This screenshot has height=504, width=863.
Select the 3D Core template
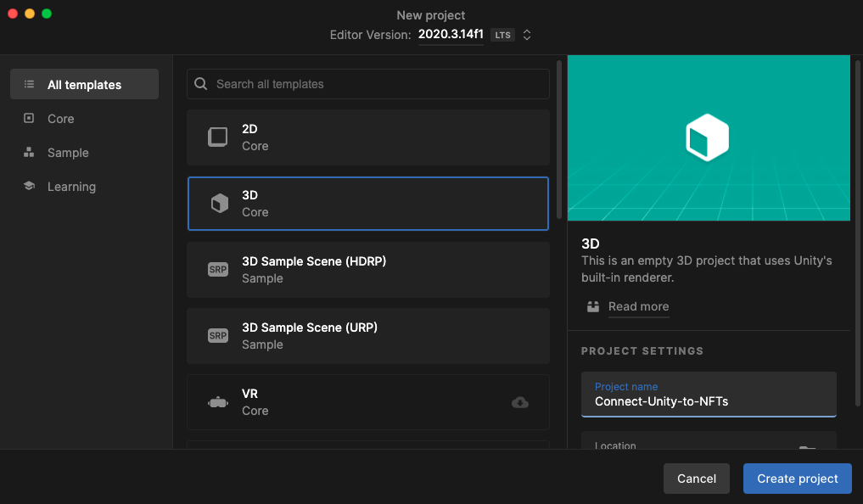[x=367, y=204]
